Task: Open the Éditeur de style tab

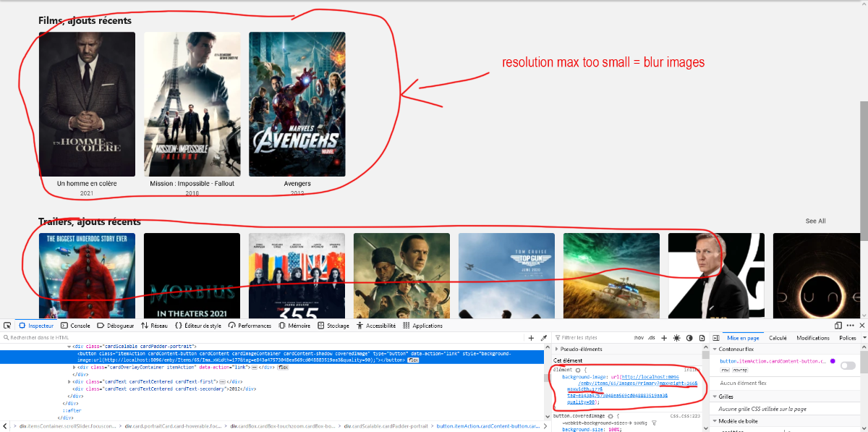Action: [197, 326]
